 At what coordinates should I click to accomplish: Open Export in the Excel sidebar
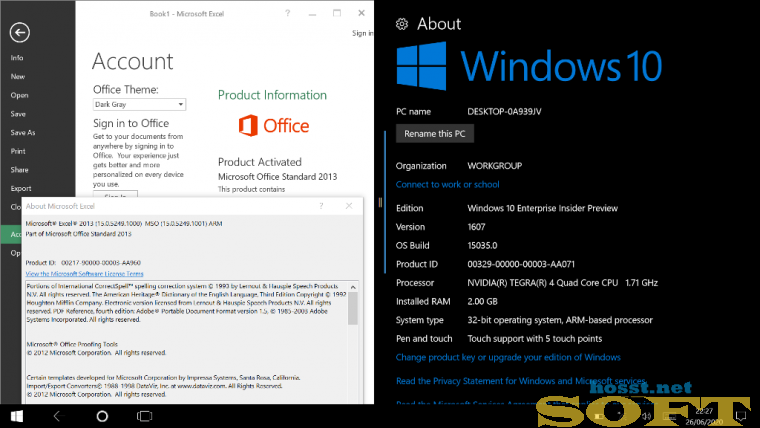click(x=21, y=189)
